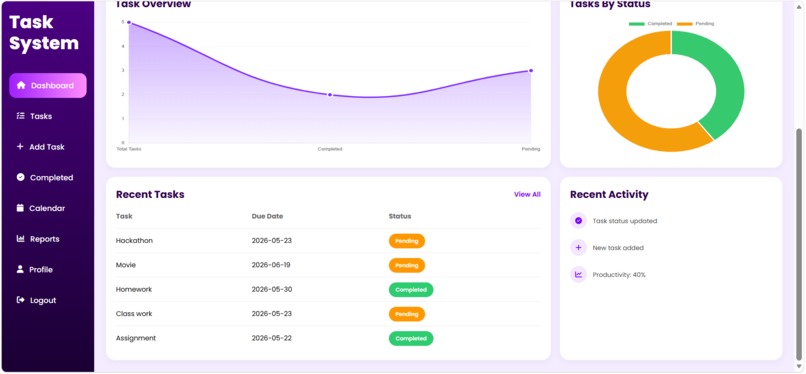Viewport: 806px width, 374px height.
Task: Click the Class work task name
Action: pos(134,313)
